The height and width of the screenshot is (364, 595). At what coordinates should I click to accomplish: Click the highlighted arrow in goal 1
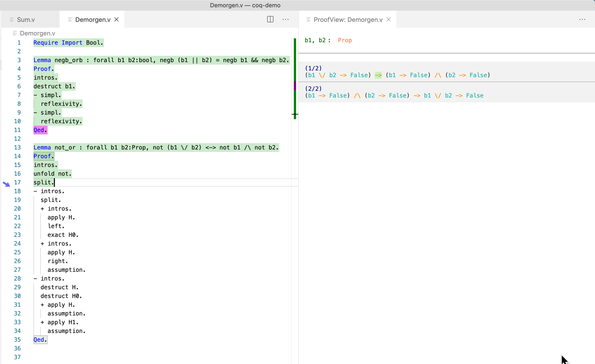(x=378, y=75)
